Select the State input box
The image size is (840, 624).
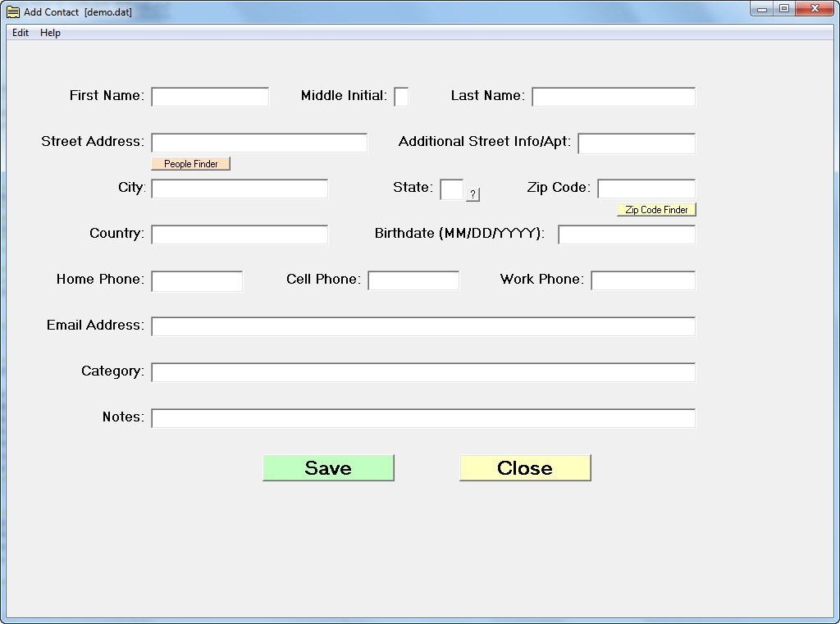(x=452, y=189)
